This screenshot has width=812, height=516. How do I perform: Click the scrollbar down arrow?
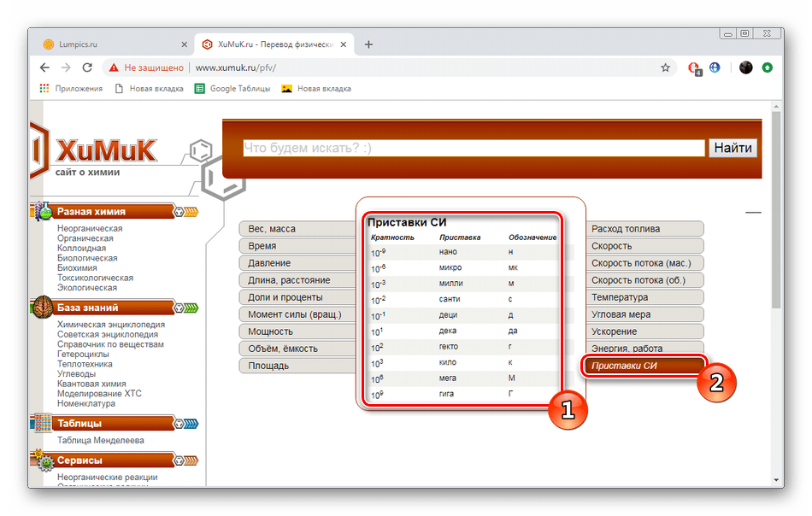776,480
